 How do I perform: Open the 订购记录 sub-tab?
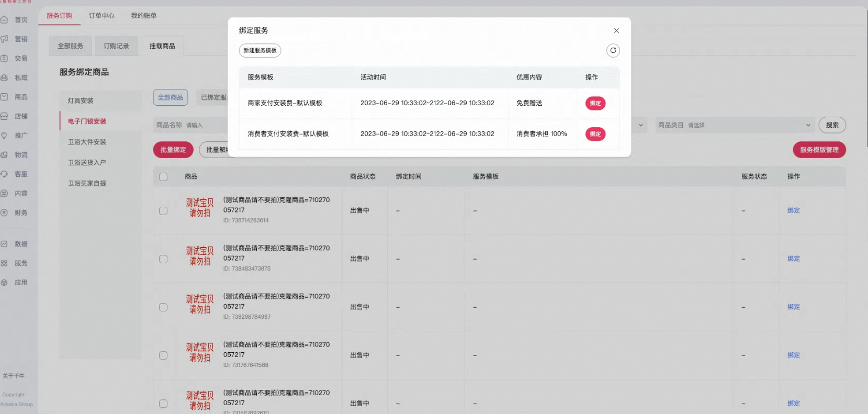[116, 46]
